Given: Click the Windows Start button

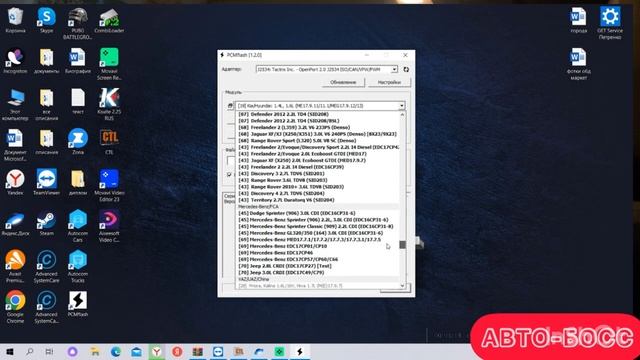Looking at the screenshot, I should click(x=9, y=351).
